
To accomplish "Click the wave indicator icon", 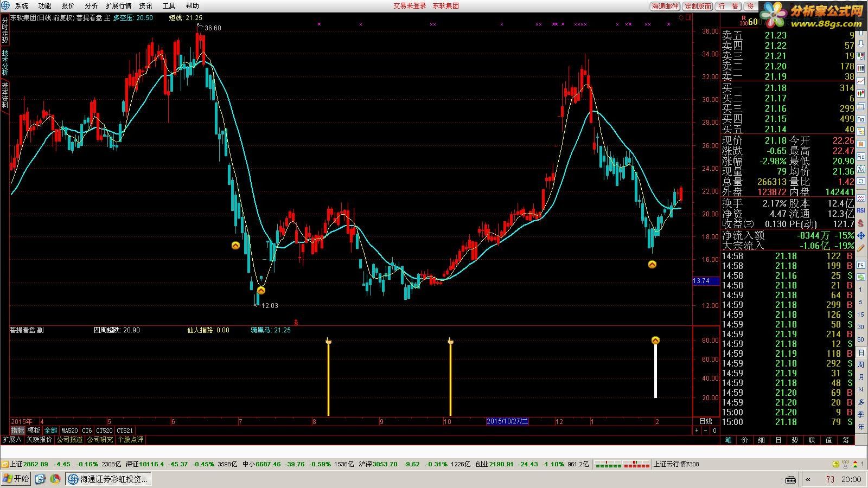I will point(861,198).
